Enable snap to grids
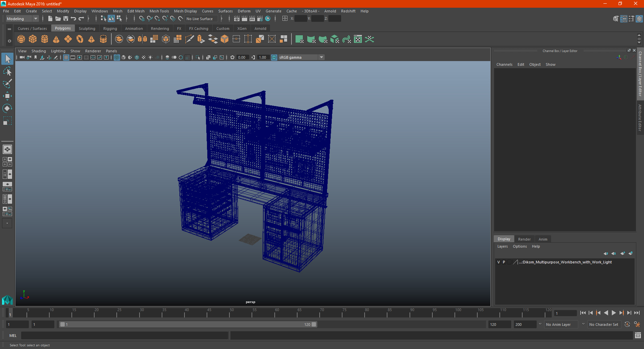The height and width of the screenshot is (349, 644). (x=142, y=19)
